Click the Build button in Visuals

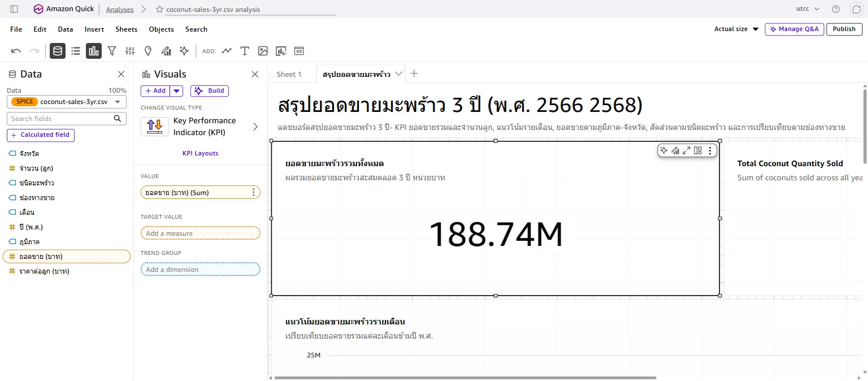point(210,90)
